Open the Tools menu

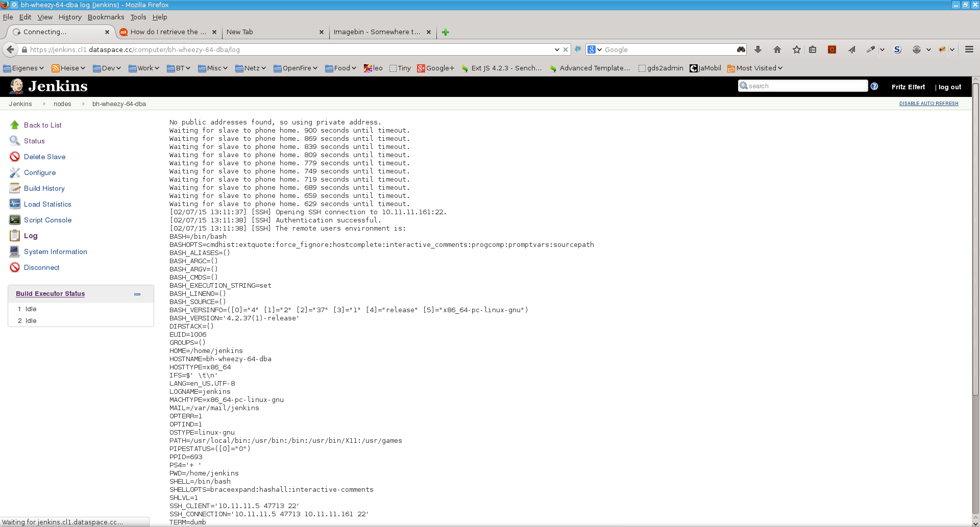pyautogui.click(x=138, y=17)
